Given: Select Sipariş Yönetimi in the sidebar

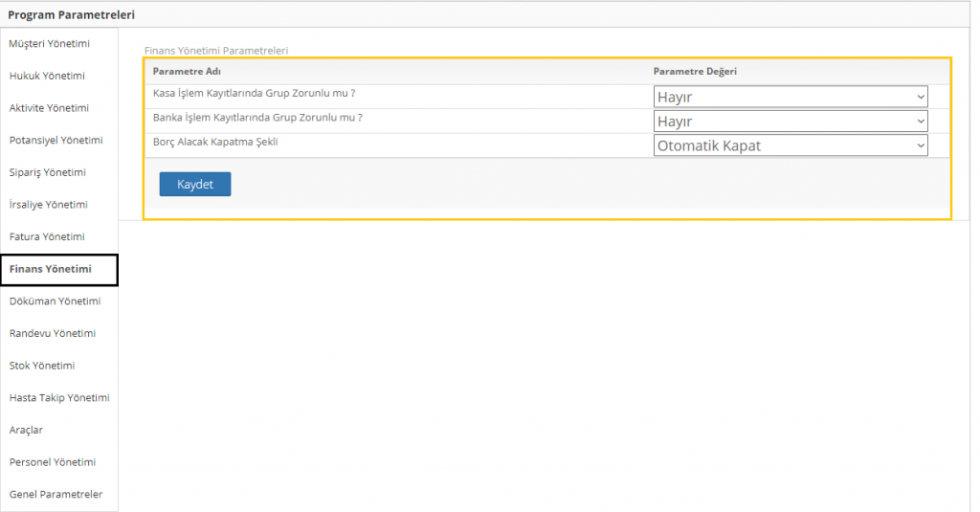Looking at the screenshot, I should (47, 173).
